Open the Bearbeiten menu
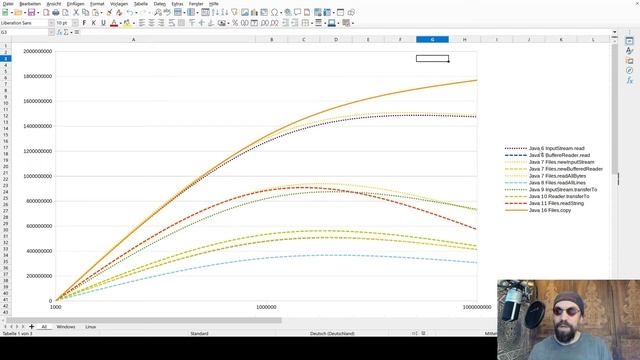The height and width of the screenshot is (360, 640). click(30, 4)
